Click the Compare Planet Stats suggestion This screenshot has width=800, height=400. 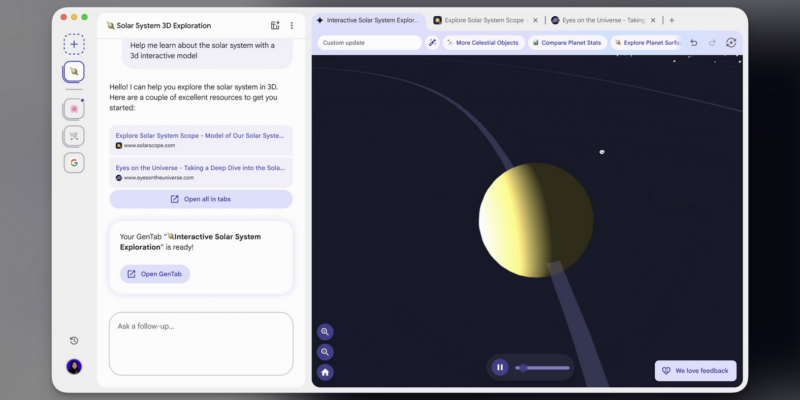point(567,43)
